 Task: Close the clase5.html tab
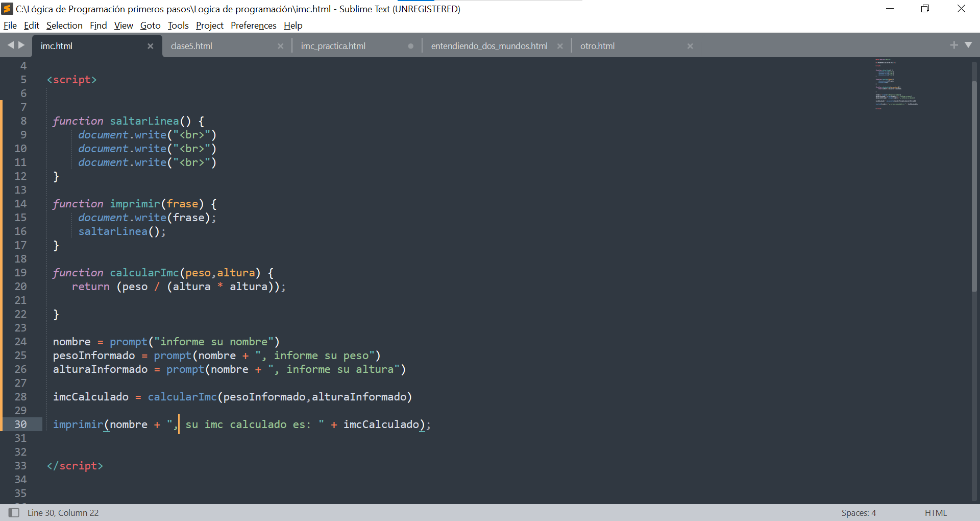(280, 46)
